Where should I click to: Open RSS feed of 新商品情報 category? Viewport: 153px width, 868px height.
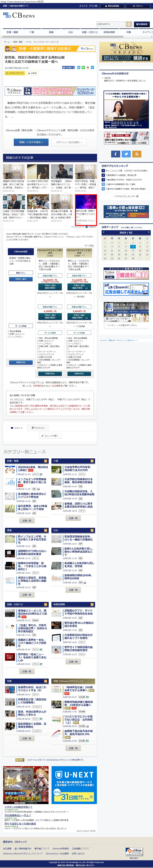92,604
